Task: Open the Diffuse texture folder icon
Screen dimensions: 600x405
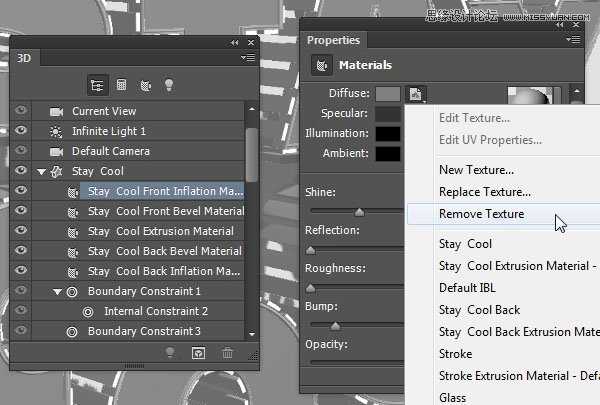Action: [416, 94]
